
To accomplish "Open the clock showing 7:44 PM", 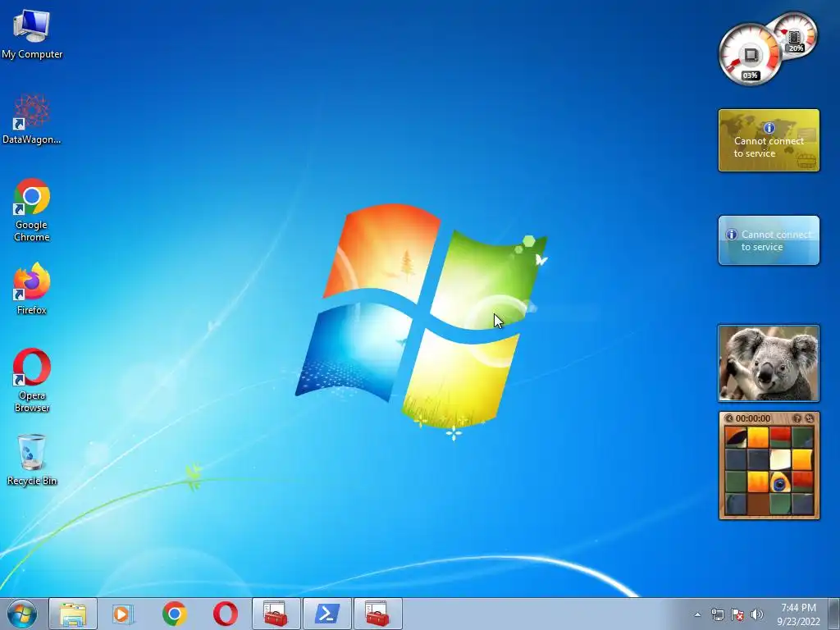I will click(798, 614).
